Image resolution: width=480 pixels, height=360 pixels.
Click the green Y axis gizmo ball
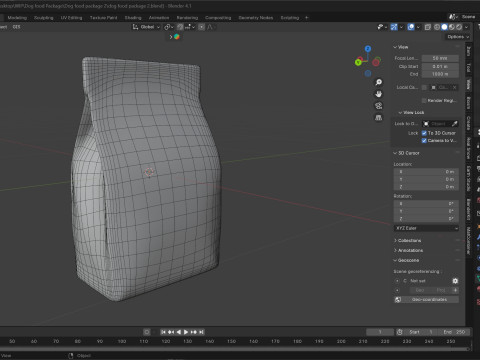358,62
